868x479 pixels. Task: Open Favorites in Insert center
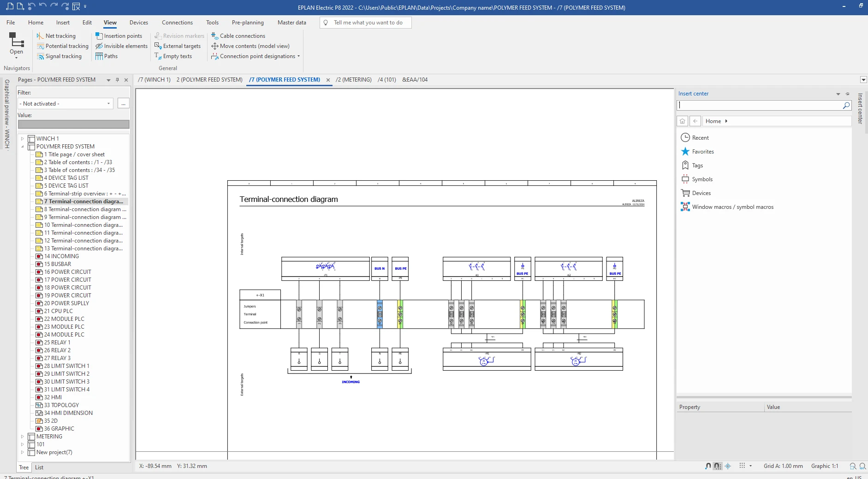pyautogui.click(x=702, y=152)
